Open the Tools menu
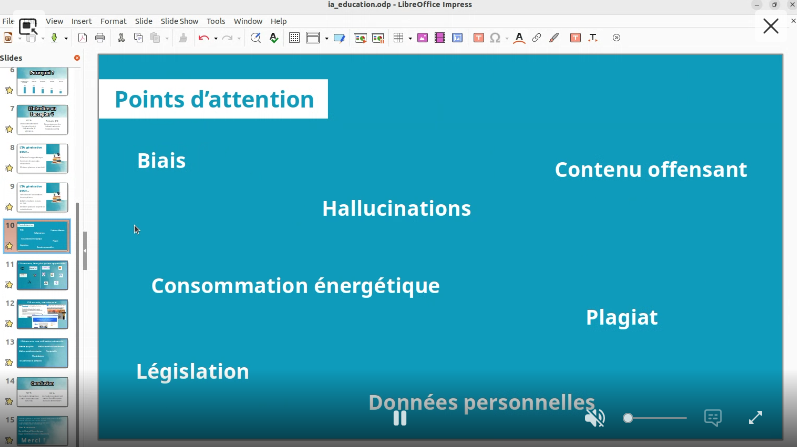 216,21
